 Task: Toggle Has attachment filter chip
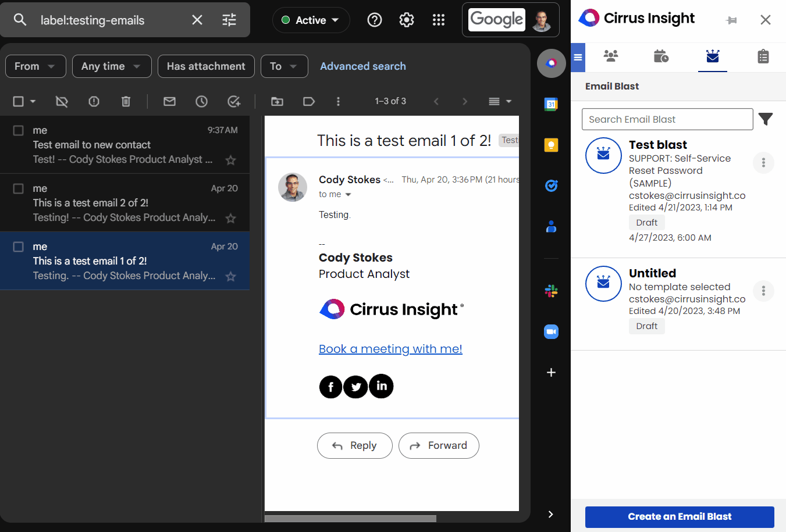point(206,66)
